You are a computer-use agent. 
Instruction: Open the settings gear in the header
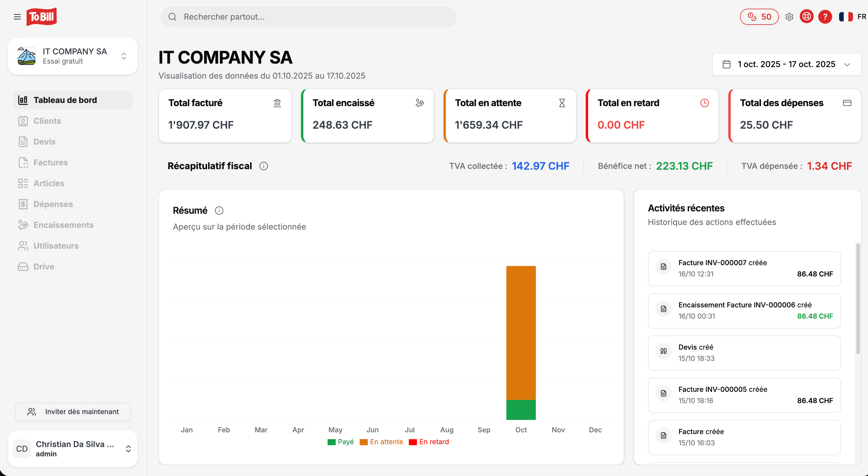pyautogui.click(x=789, y=16)
